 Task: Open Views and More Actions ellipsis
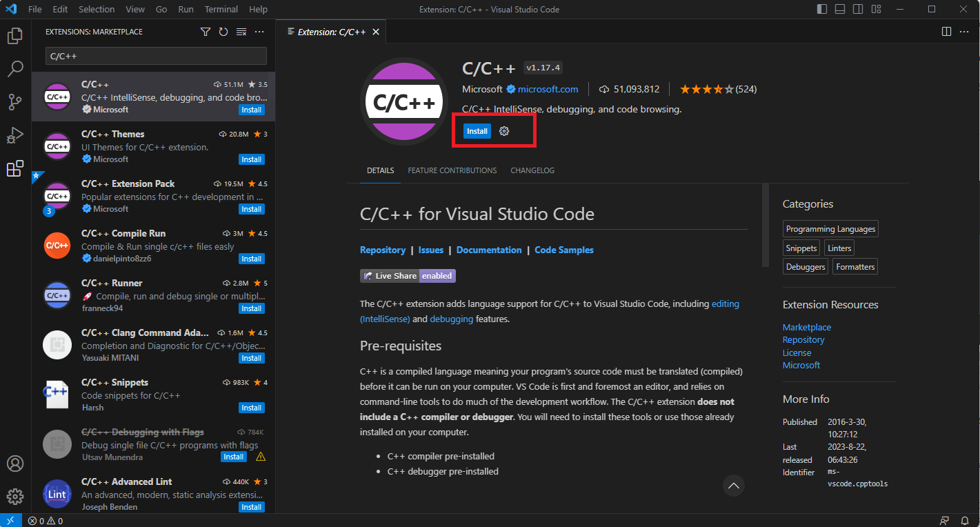[259, 32]
